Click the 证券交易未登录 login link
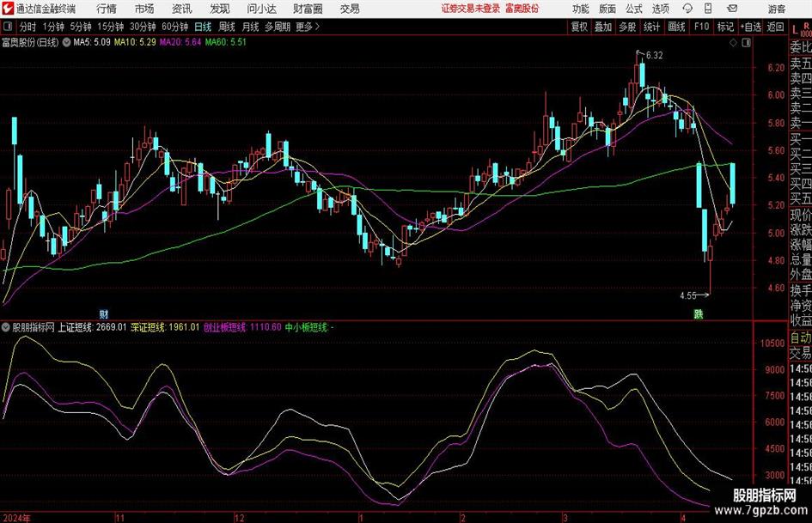 point(471,9)
